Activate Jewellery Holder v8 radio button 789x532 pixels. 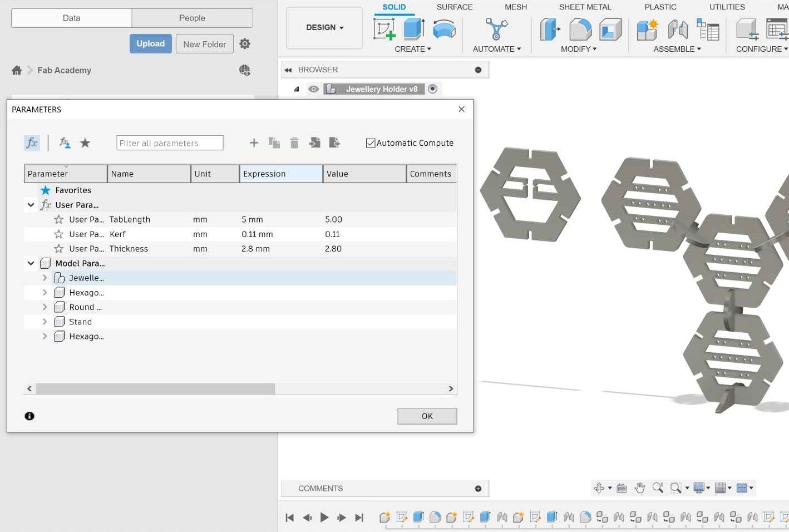(x=433, y=89)
